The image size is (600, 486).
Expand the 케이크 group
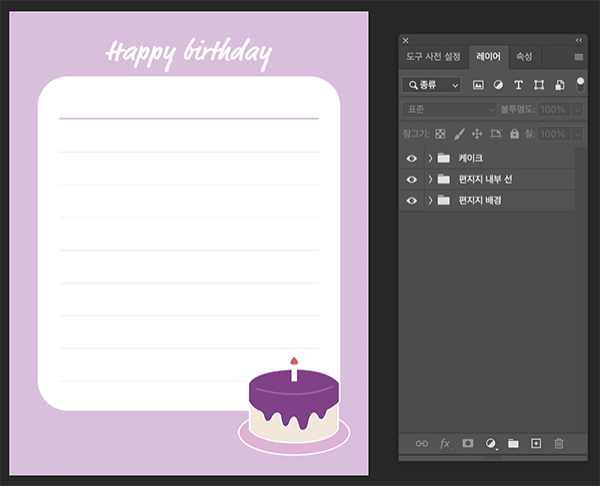pyautogui.click(x=430, y=158)
